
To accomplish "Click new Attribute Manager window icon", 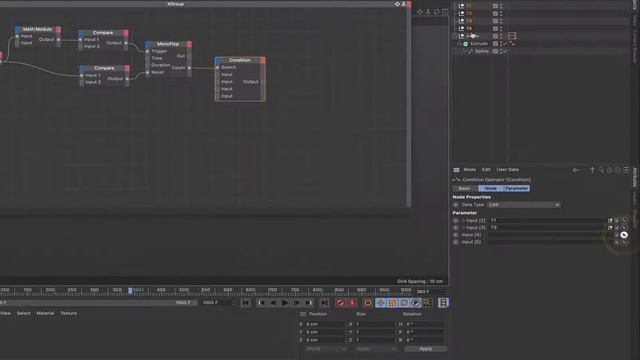I will click(626, 170).
